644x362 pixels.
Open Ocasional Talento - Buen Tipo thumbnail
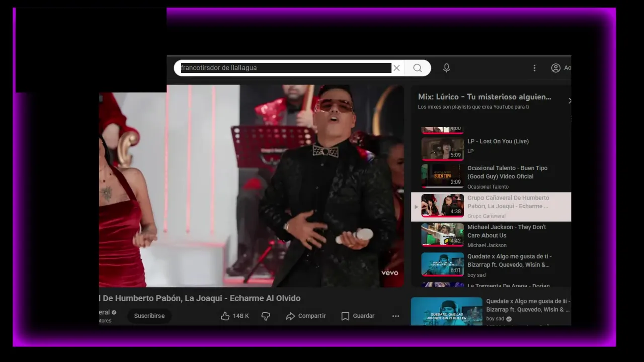pyautogui.click(x=442, y=176)
